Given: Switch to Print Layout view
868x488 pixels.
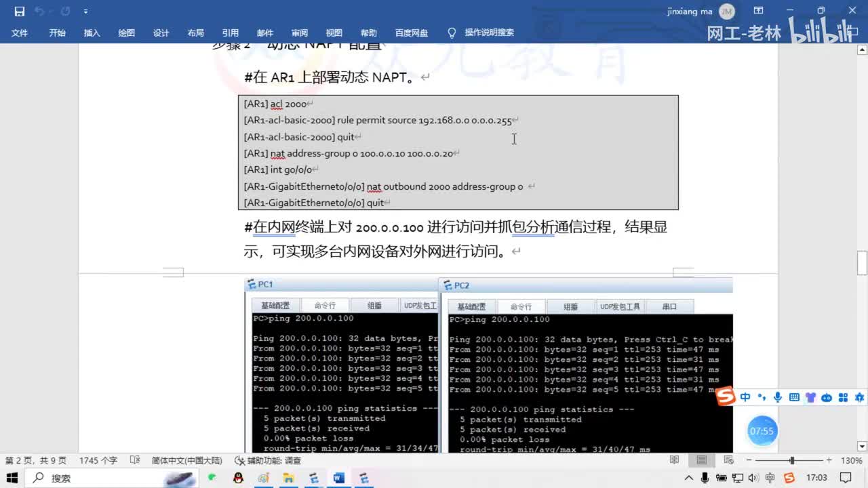Looking at the screenshot, I should point(702,460).
